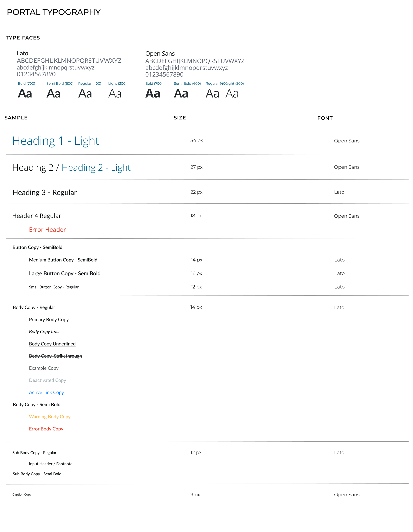Click the Active Link Copy text
The height and width of the screenshot is (532, 413).
coord(46,392)
